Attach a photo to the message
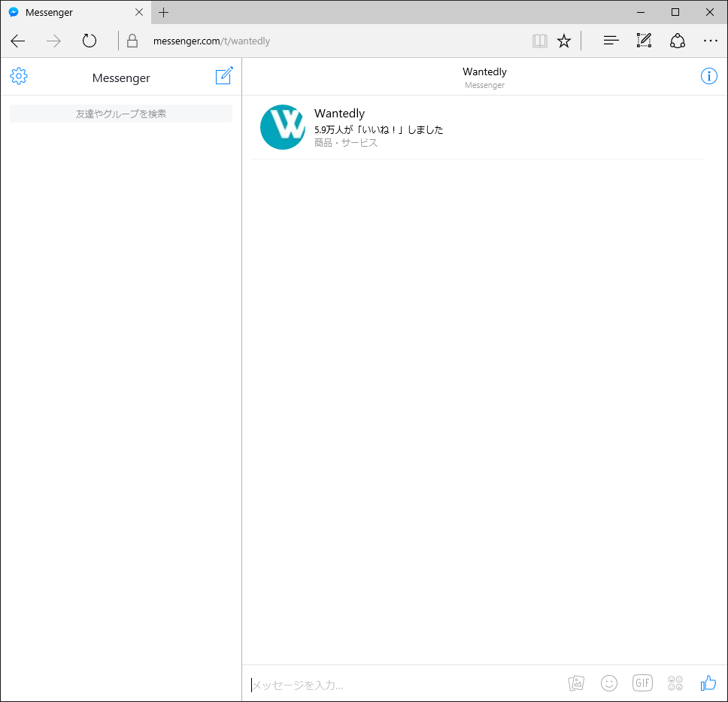The image size is (728, 702). point(576,683)
